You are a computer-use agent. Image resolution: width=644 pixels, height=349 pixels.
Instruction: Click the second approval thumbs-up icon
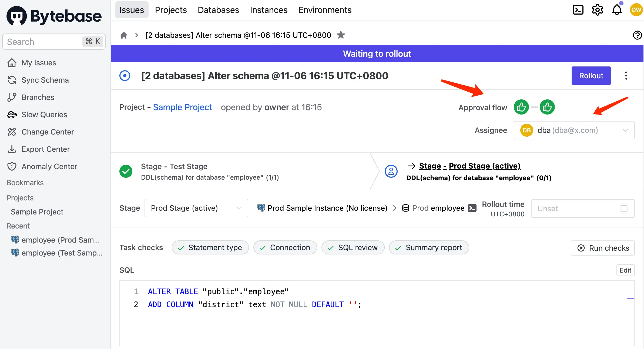(x=547, y=107)
